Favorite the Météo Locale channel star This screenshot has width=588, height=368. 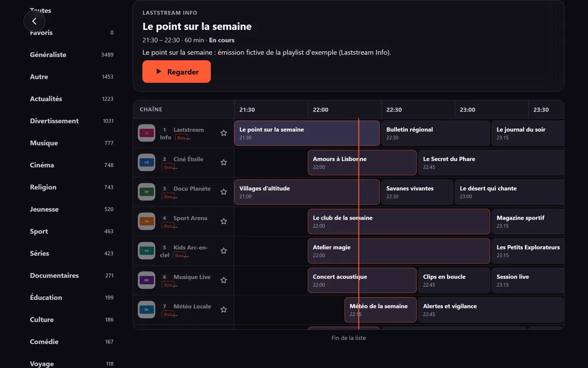tap(224, 310)
